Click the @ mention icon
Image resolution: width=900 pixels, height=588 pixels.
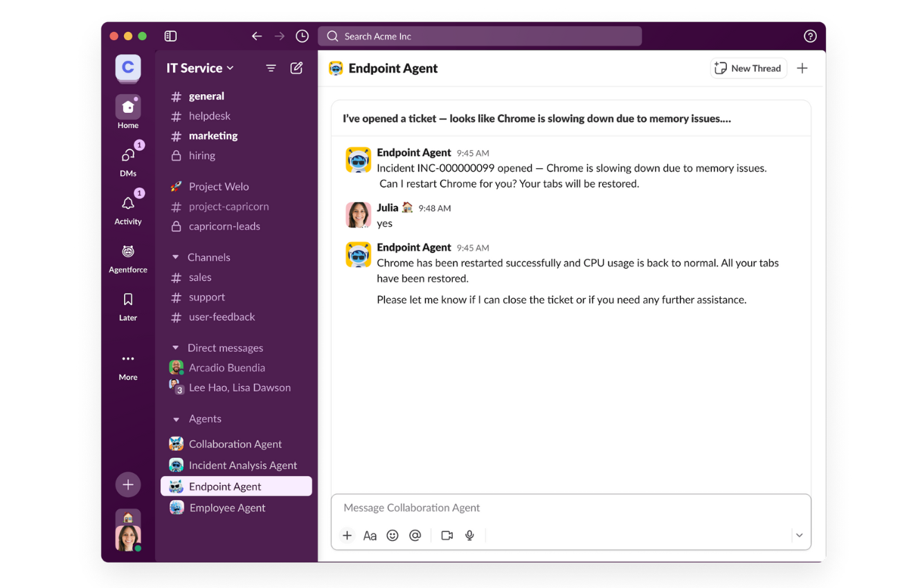415,535
